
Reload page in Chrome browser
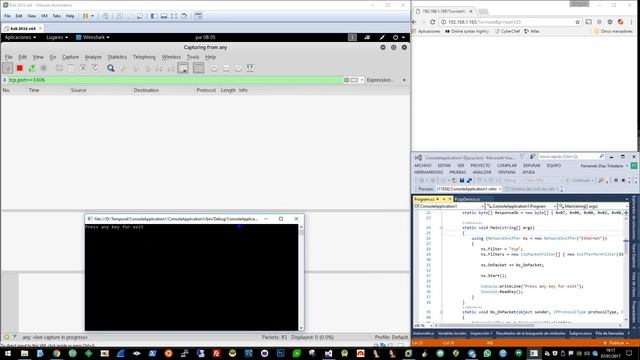click(432, 22)
